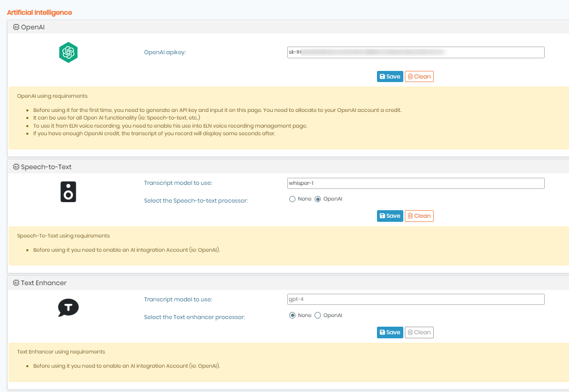Choose OpenAI as Text enhancer processor
Image resolution: width=569 pixels, height=392 pixels.
[318, 316]
